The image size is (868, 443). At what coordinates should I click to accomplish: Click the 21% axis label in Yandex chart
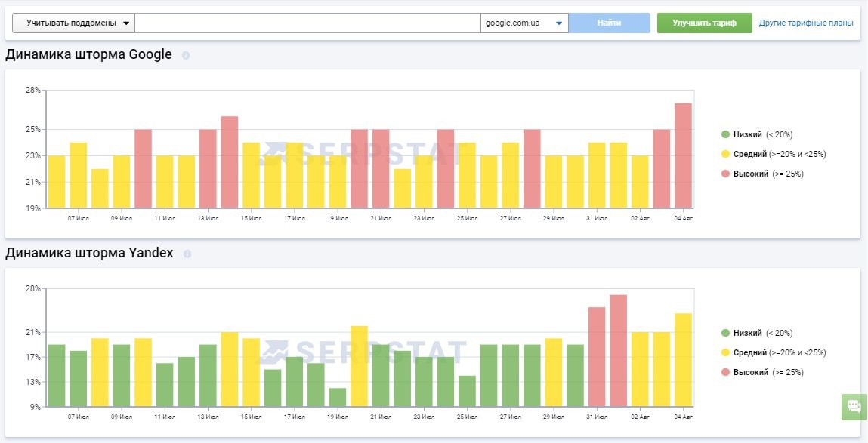click(32, 332)
